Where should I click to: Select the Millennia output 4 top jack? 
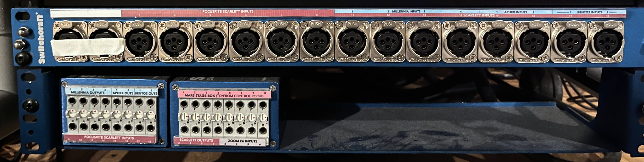106,101
